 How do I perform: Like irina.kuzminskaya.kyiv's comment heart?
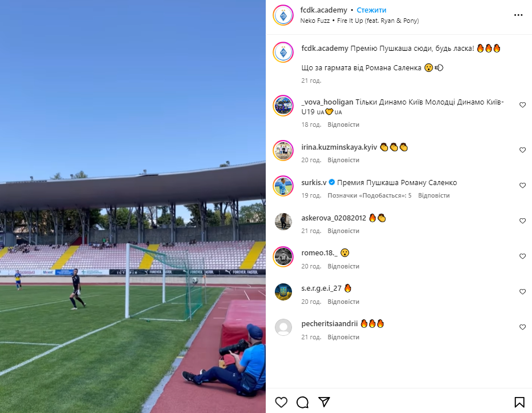tap(522, 150)
